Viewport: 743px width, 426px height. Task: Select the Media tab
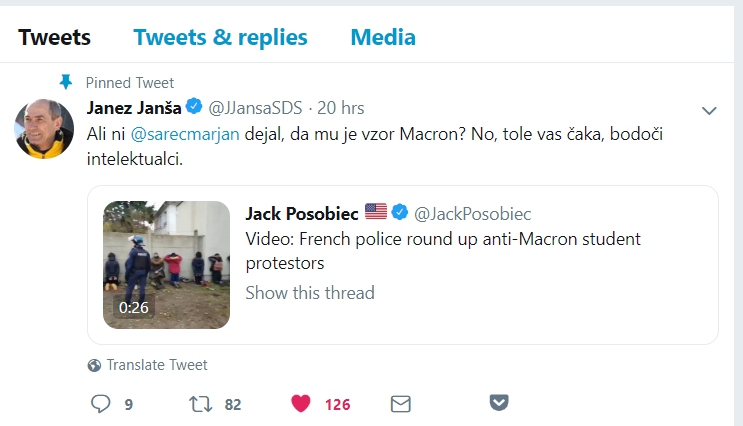382,37
